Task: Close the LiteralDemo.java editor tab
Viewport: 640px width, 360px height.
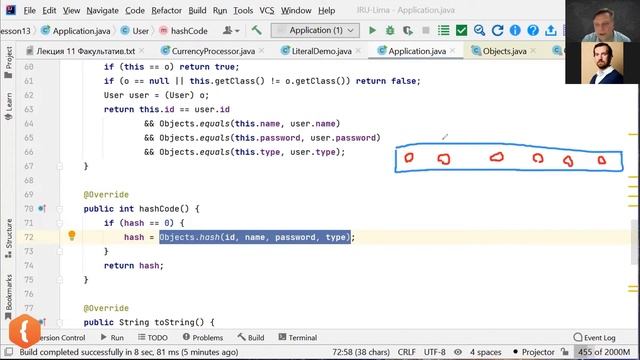Action: click(x=358, y=51)
